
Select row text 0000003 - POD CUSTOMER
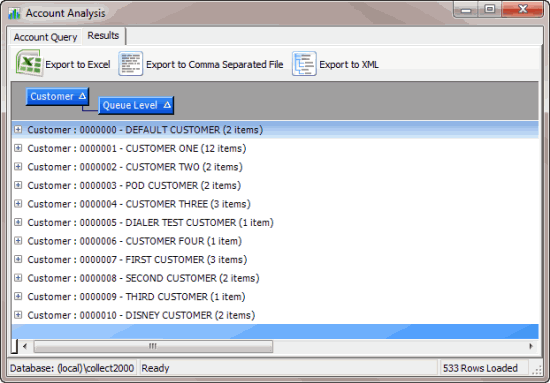pyautogui.click(x=139, y=186)
